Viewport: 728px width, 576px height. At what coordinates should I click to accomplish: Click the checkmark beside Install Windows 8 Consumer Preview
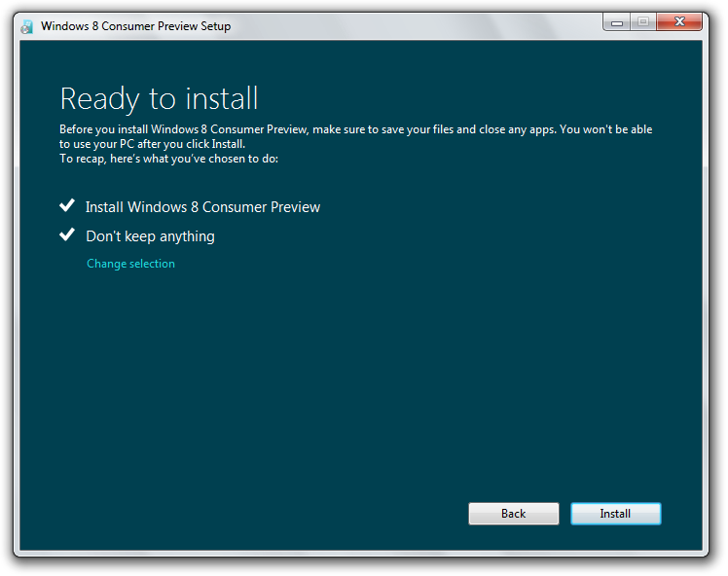point(67,205)
